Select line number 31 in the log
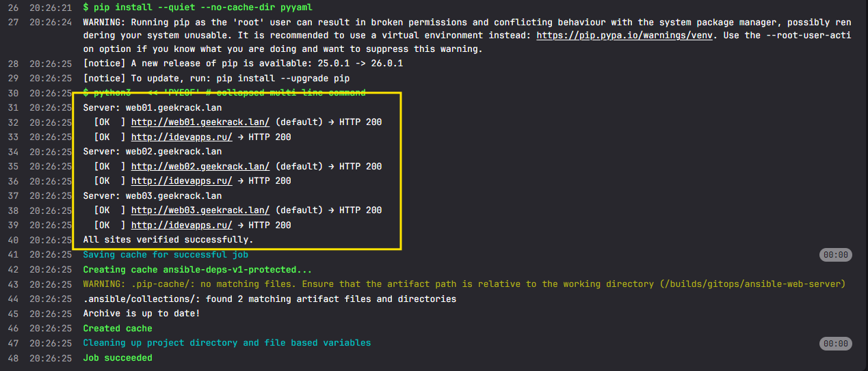This screenshot has width=868, height=371. pos(13,108)
